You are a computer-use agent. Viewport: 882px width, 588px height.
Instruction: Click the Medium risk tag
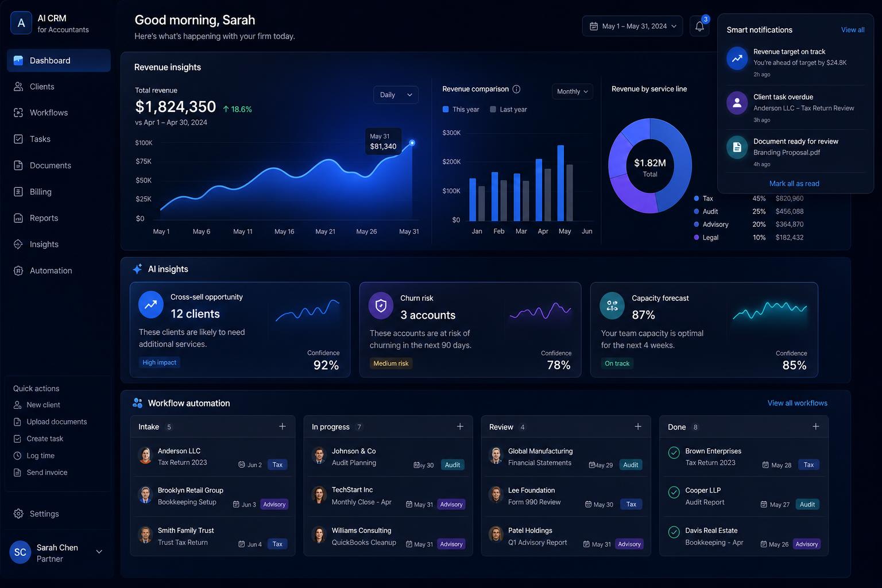(x=391, y=363)
